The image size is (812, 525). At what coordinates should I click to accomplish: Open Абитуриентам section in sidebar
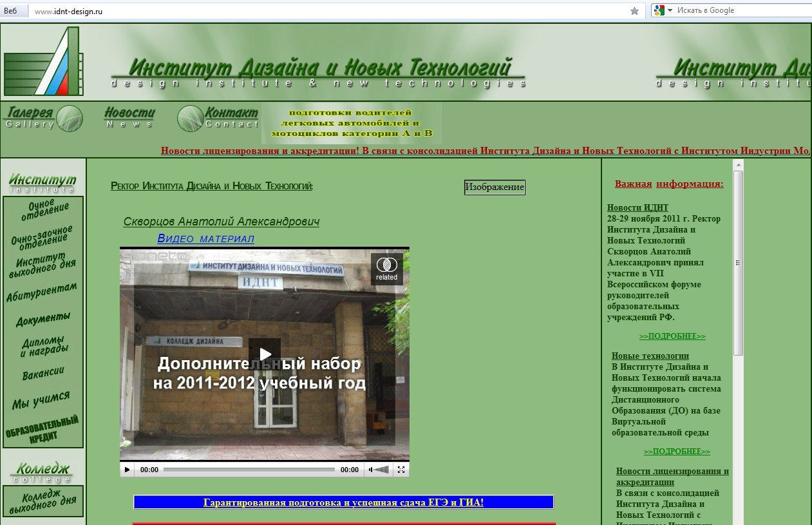[42, 292]
